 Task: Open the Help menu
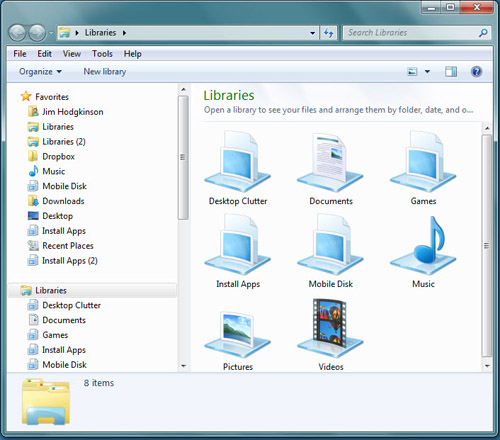point(133,54)
